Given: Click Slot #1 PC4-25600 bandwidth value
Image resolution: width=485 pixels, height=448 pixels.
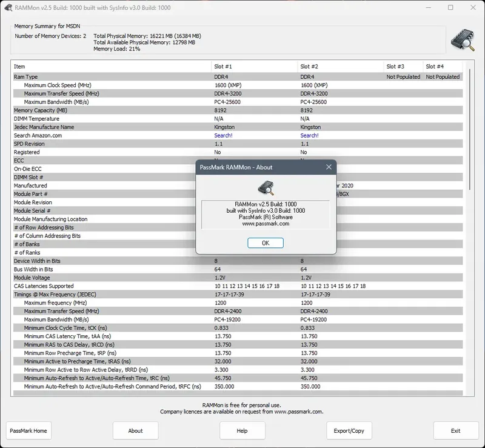Looking at the screenshot, I should tap(227, 102).
